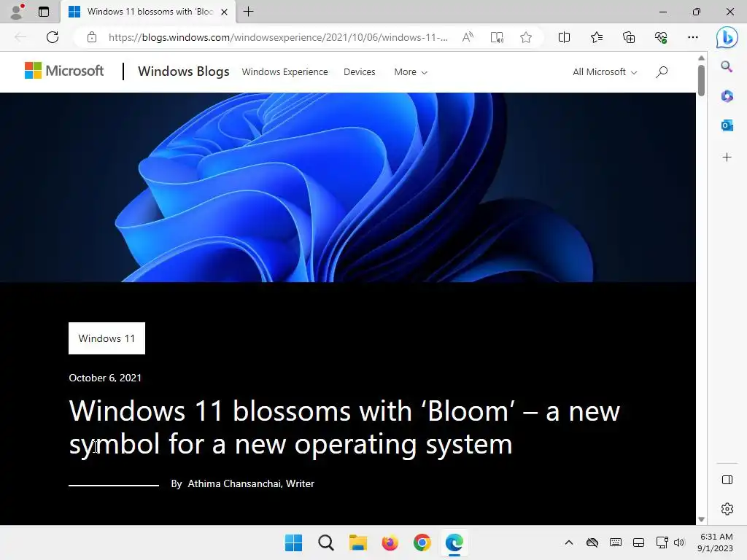Launch Chrome from taskbar
747x560 pixels.
tap(422, 542)
